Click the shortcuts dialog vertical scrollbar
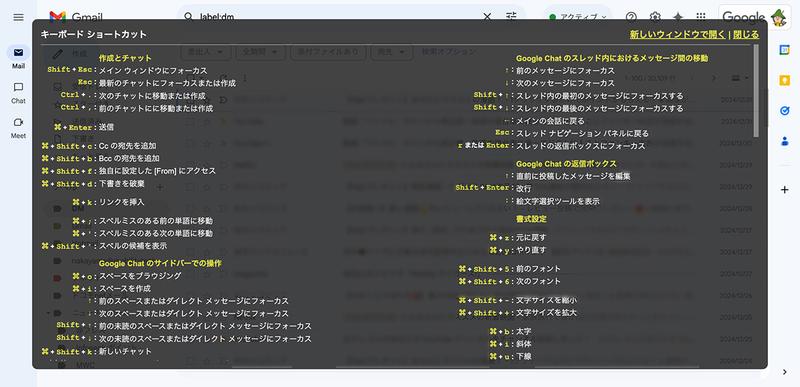The height and width of the screenshot is (387, 800). (x=756, y=91)
